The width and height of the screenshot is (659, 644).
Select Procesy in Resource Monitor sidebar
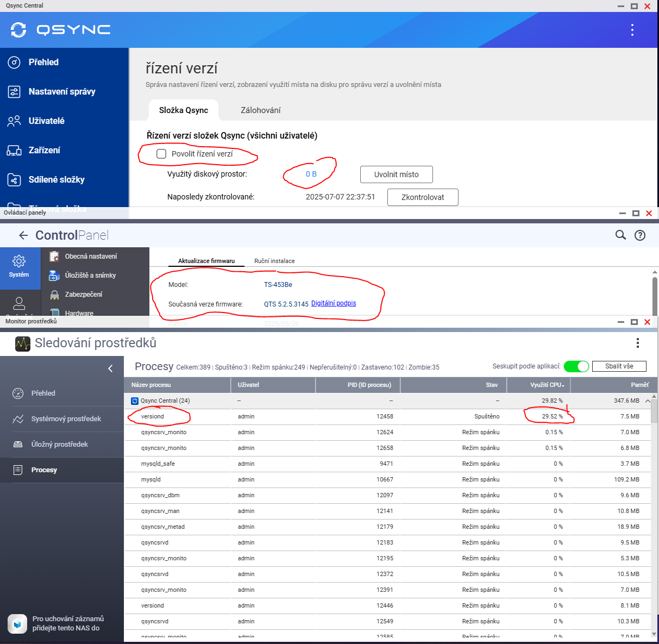62,470
